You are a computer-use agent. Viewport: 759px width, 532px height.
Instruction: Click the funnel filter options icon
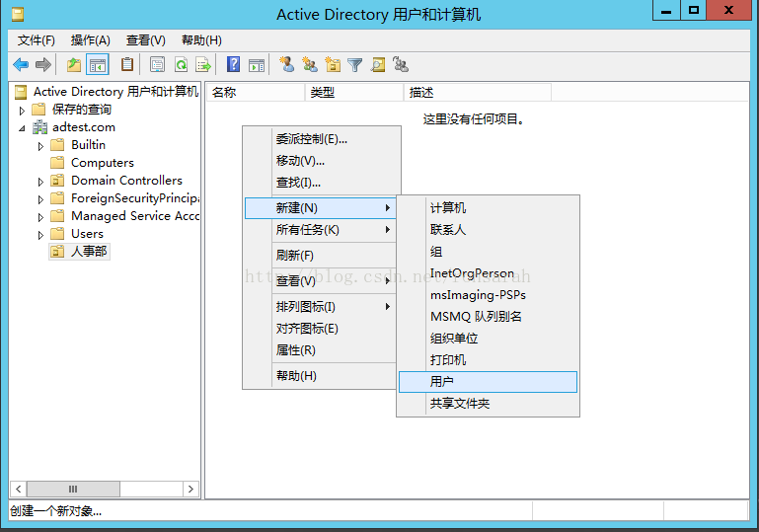354,64
